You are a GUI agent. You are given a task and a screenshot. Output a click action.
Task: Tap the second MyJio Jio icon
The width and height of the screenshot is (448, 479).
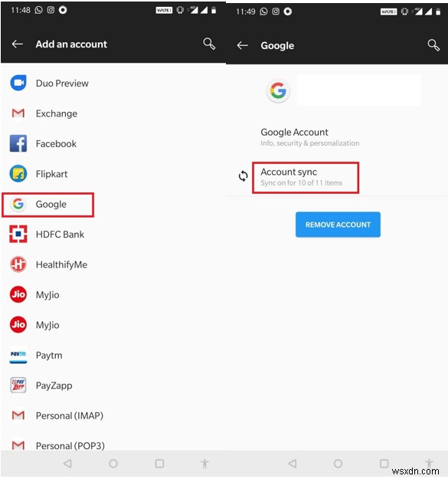(18, 325)
